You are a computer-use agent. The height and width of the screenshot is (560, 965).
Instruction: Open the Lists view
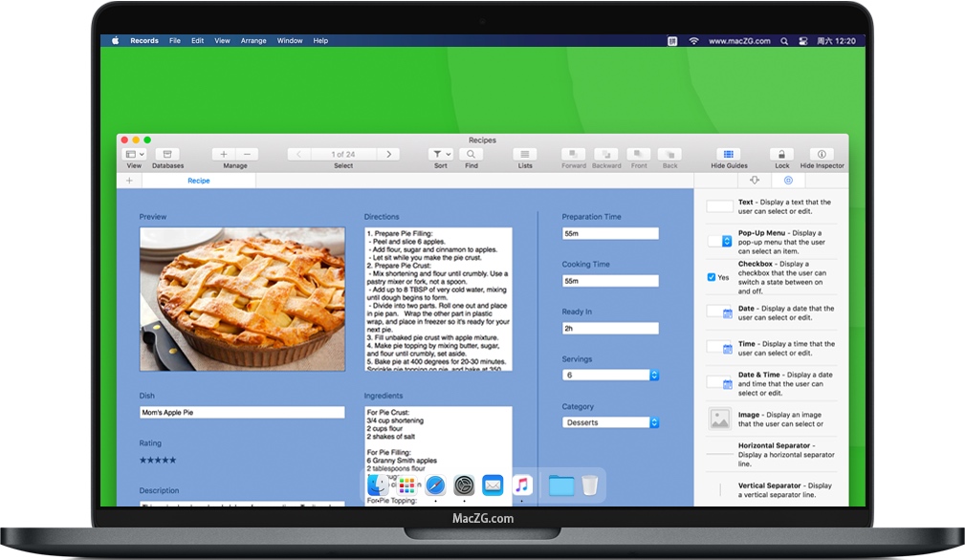(524, 154)
